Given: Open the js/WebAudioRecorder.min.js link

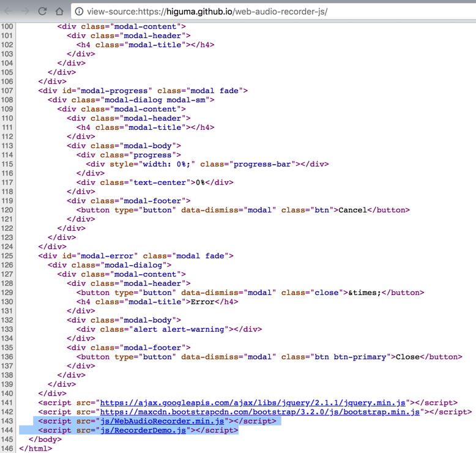Looking at the screenshot, I should [x=162, y=421].
